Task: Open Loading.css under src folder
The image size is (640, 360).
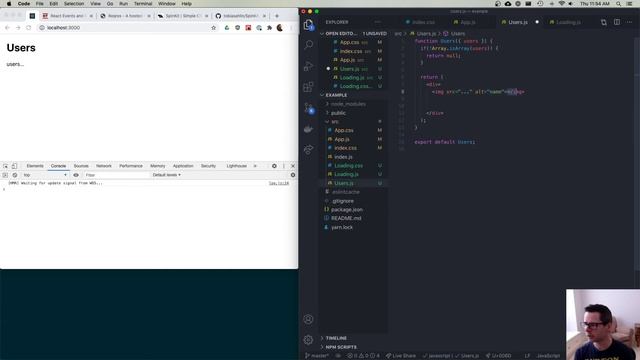Action: pos(348,166)
